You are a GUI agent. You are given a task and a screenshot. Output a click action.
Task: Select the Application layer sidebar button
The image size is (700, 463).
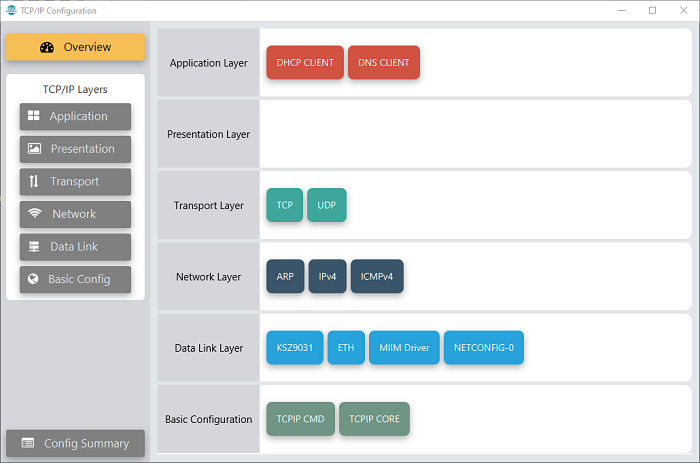[x=75, y=117]
